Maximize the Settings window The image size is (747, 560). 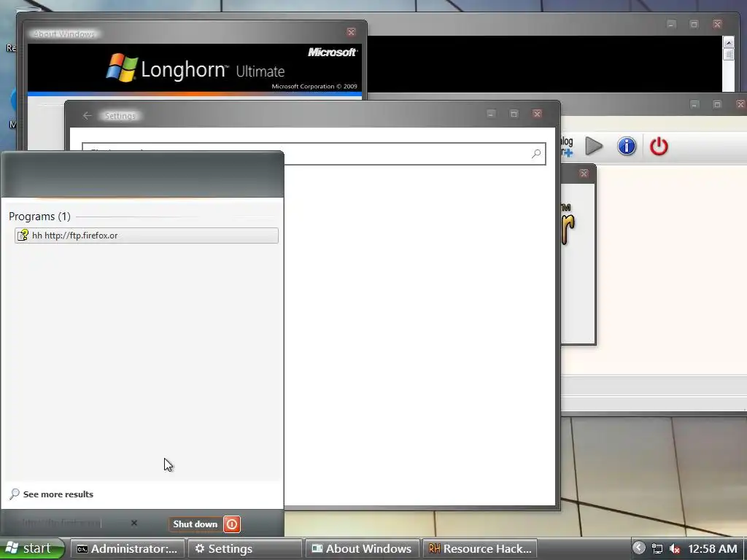tap(514, 113)
